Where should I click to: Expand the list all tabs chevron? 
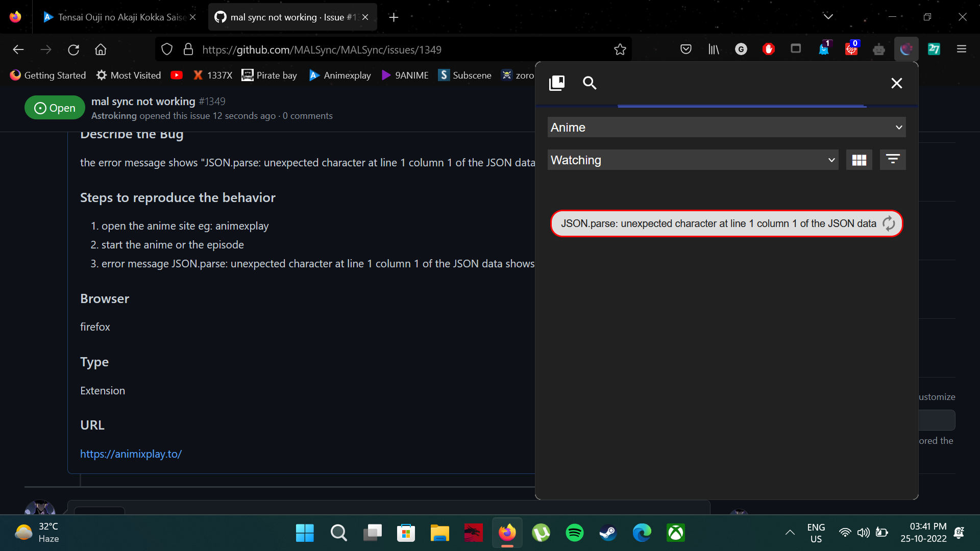coord(828,16)
